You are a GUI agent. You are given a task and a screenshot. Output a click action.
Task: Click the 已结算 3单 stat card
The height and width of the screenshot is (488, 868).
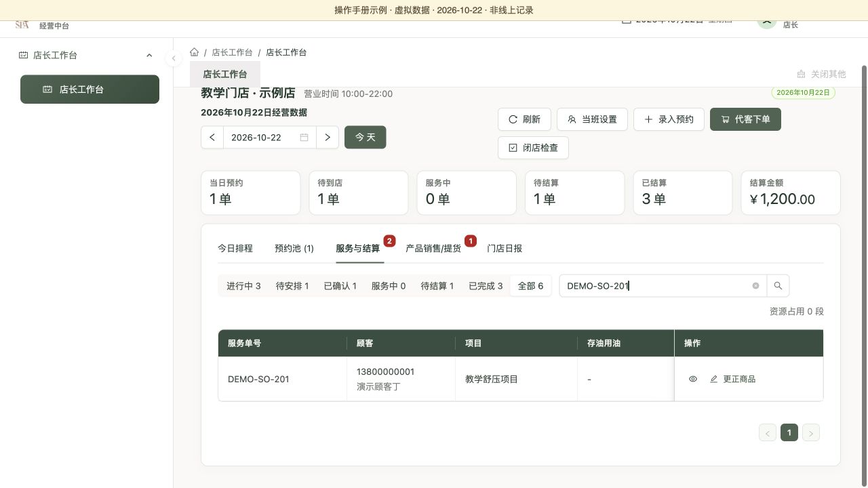point(683,192)
